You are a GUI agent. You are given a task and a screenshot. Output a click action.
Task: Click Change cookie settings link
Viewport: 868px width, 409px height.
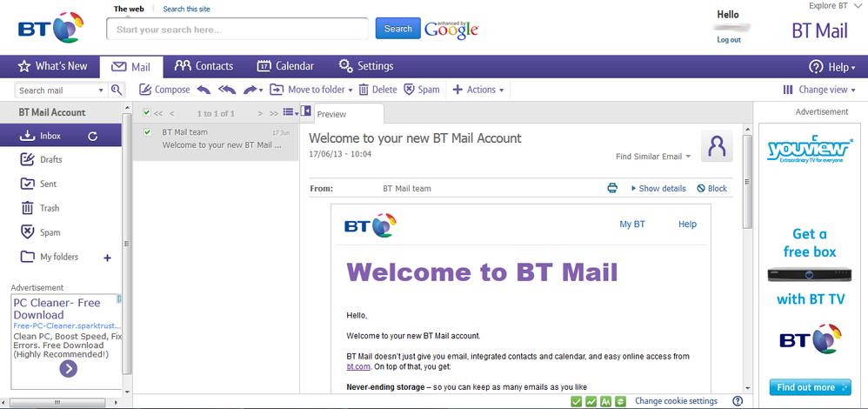(x=676, y=401)
